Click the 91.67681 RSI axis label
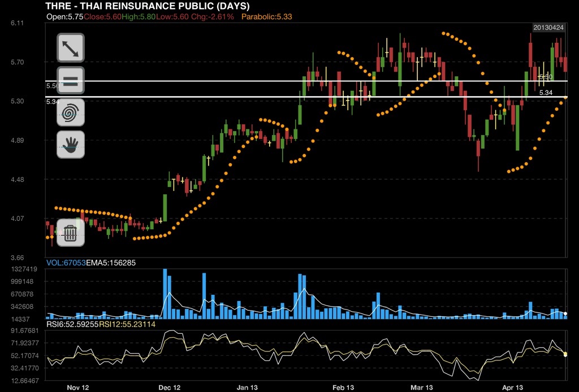The height and width of the screenshot is (392, 579). coord(25,330)
